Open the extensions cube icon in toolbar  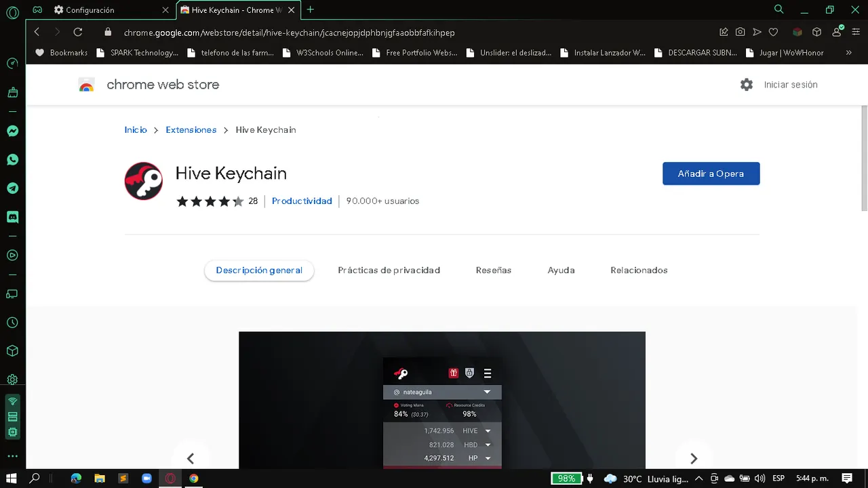(x=817, y=32)
